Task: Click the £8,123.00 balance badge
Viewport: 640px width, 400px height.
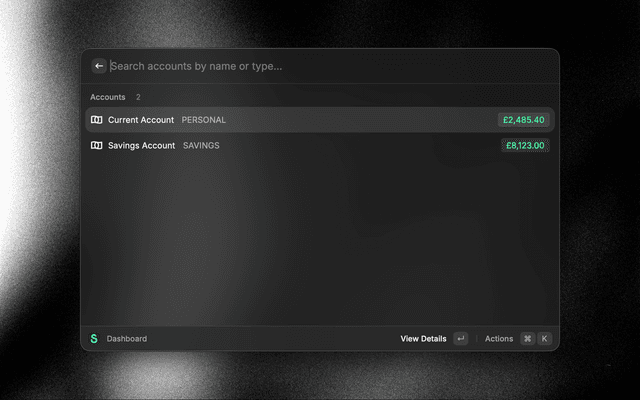Action: [525, 145]
